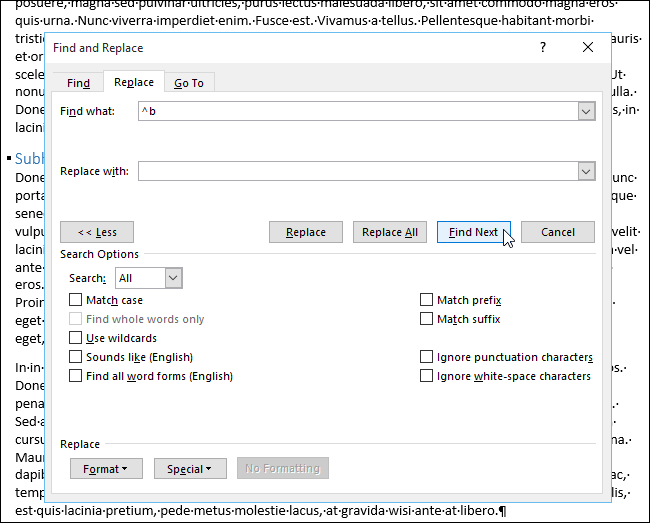Collapse options with the Less button
The width and height of the screenshot is (650, 523).
tap(97, 232)
